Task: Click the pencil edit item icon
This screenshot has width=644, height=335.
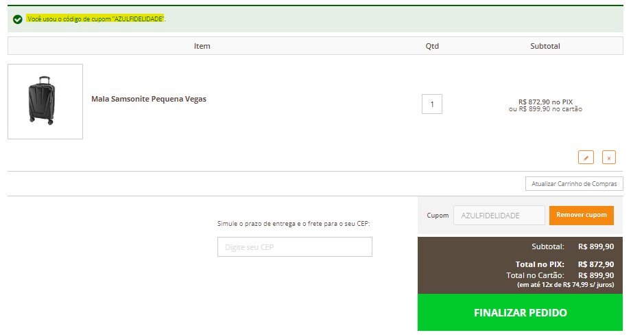Action: coord(586,157)
